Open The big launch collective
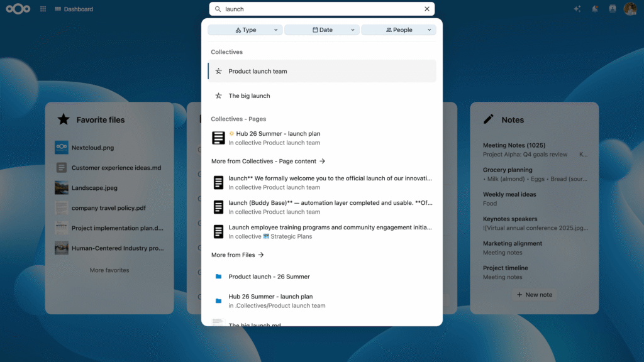The image size is (644, 362). pos(322,96)
